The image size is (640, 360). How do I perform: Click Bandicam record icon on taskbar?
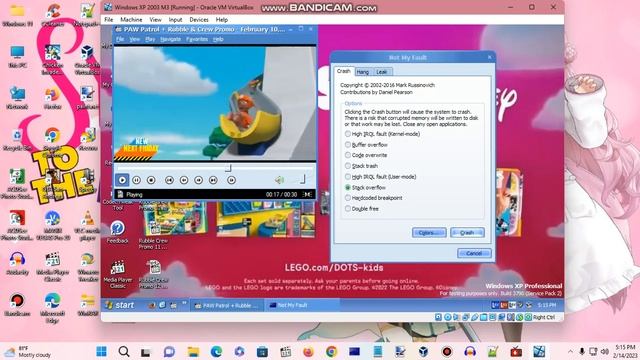pyautogui.click(x=447, y=351)
